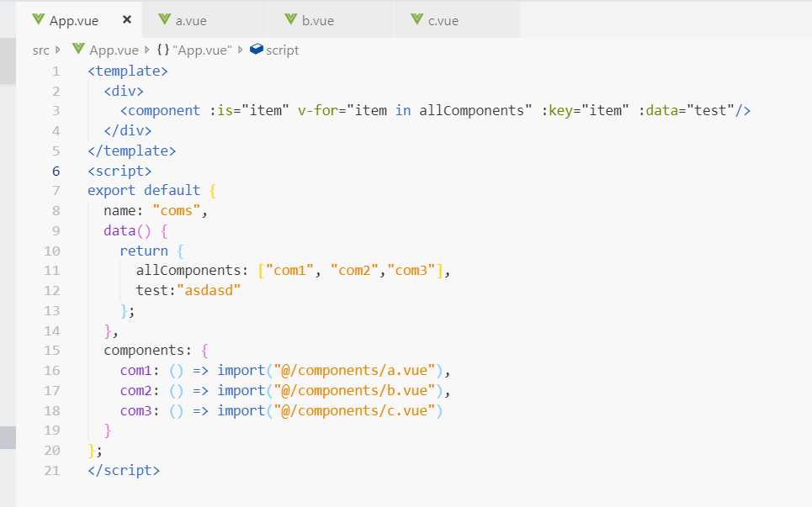Viewport: 812px width, 507px height.
Task: Click the "com3" string in the array
Action: click(x=411, y=271)
